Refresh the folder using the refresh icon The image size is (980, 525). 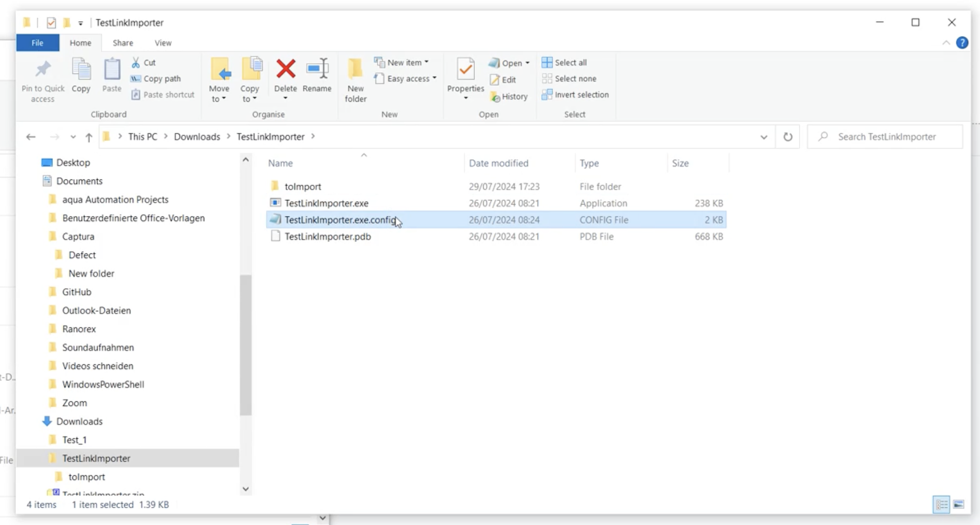pos(787,137)
